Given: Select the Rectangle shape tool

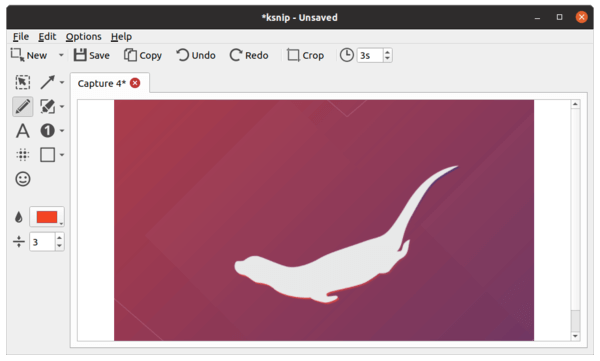Looking at the screenshot, I should tap(47, 155).
